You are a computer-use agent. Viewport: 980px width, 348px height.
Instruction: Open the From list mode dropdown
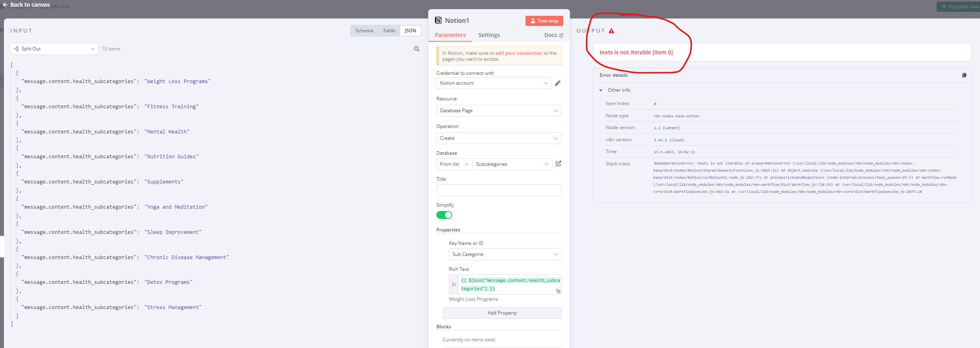pyautogui.click(x=454, y=164)
